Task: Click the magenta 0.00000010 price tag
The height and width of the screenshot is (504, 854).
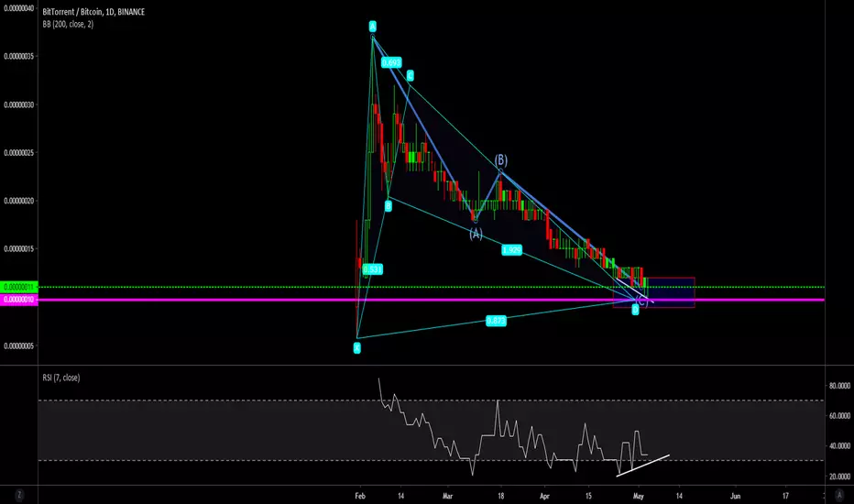Action: click(x=19, y=300)
